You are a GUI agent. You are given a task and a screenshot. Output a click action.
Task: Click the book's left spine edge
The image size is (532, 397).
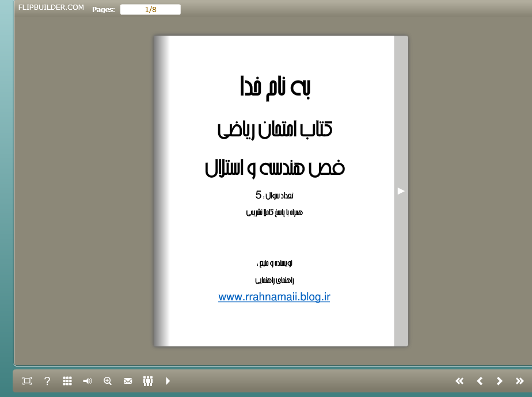click(x=161, y=191)
